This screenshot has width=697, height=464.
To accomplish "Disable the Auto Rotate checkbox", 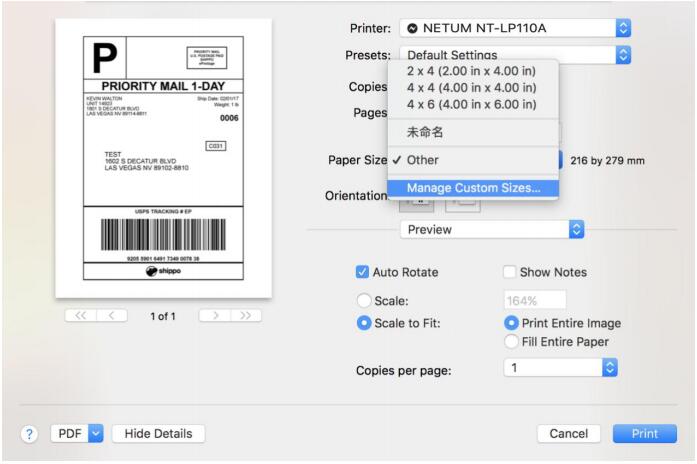I will point(363,272).
